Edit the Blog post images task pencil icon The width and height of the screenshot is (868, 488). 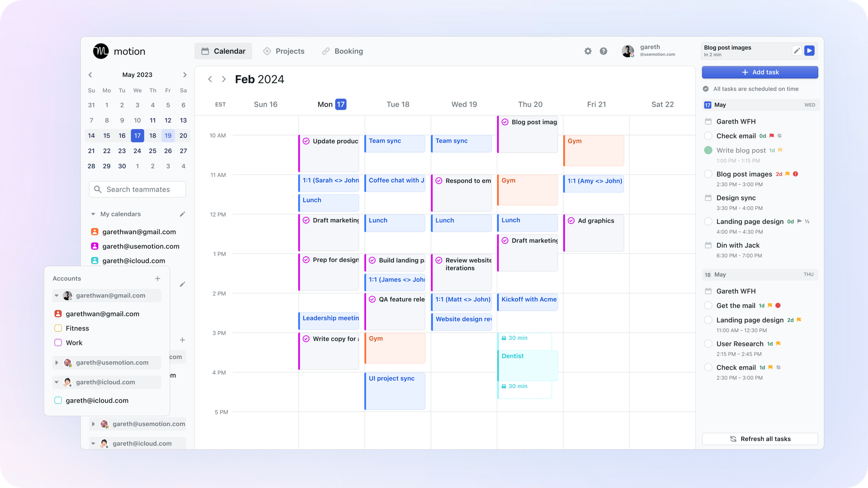pyautogui.click(x=796, y=51)
